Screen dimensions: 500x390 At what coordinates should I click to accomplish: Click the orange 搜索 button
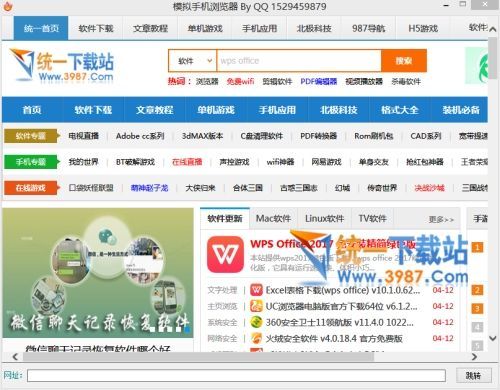(404, 61)
